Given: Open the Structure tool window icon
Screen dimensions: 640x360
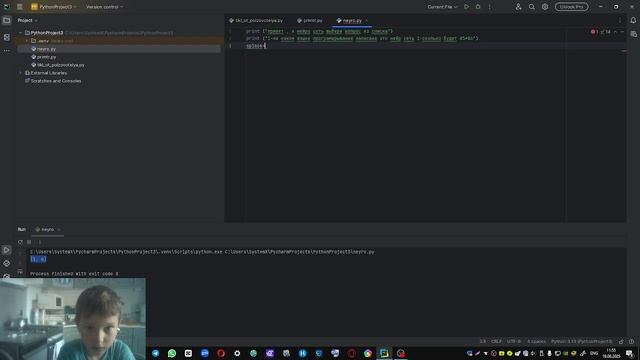Looking at the screenshot, I should click(x=7, y=37).
